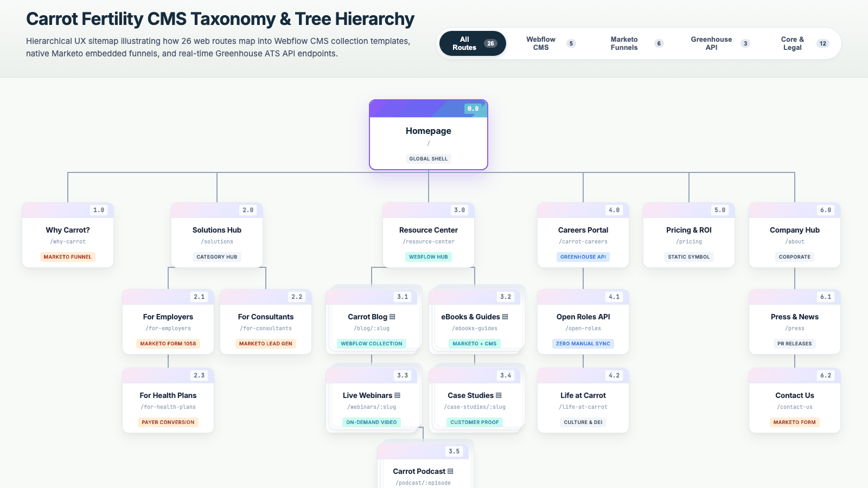Click the /ebooks-guides route path
868x488 pixels.
pos(475,329)
